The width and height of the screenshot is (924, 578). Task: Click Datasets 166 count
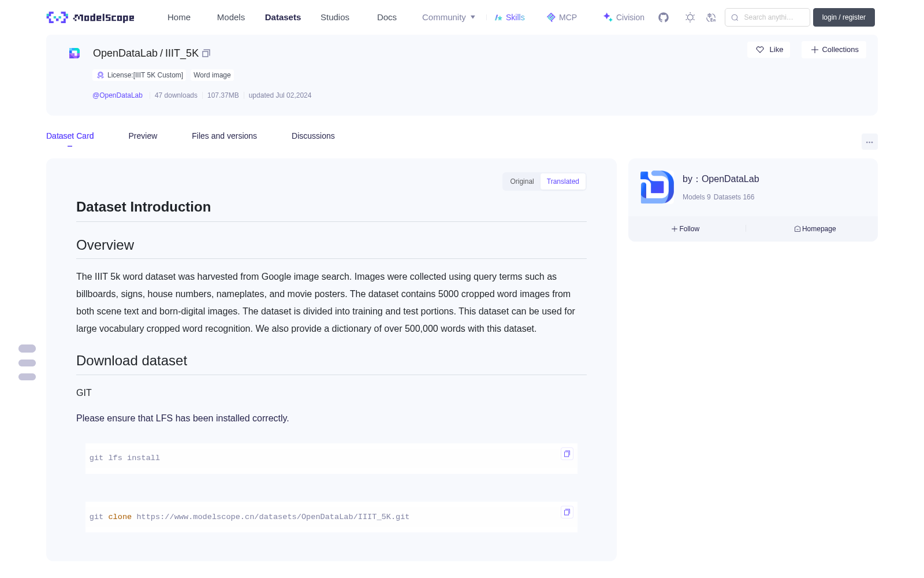tap(734, 197)
